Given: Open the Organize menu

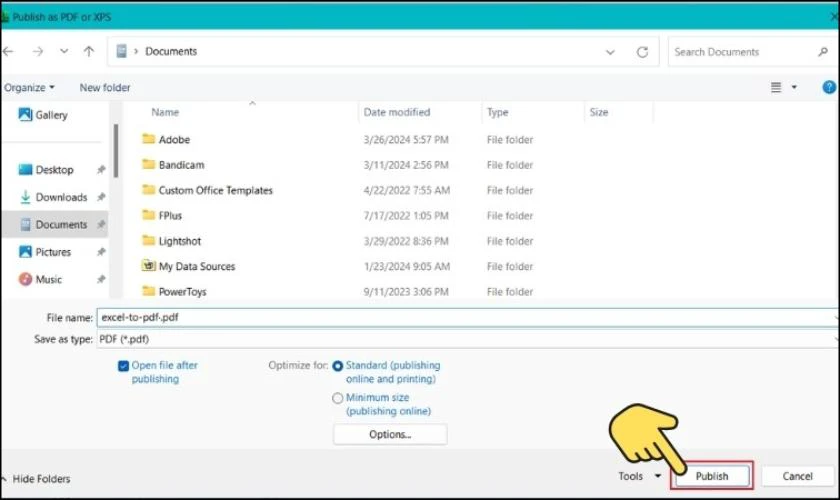Looking at the screenshot, I should (x=29, y=87).
